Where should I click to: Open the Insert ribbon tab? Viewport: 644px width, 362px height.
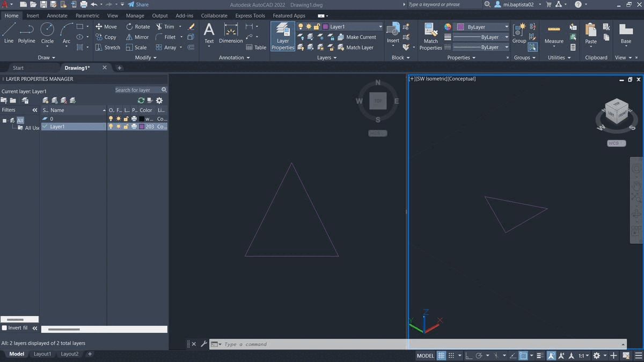[x=33, y=16]
